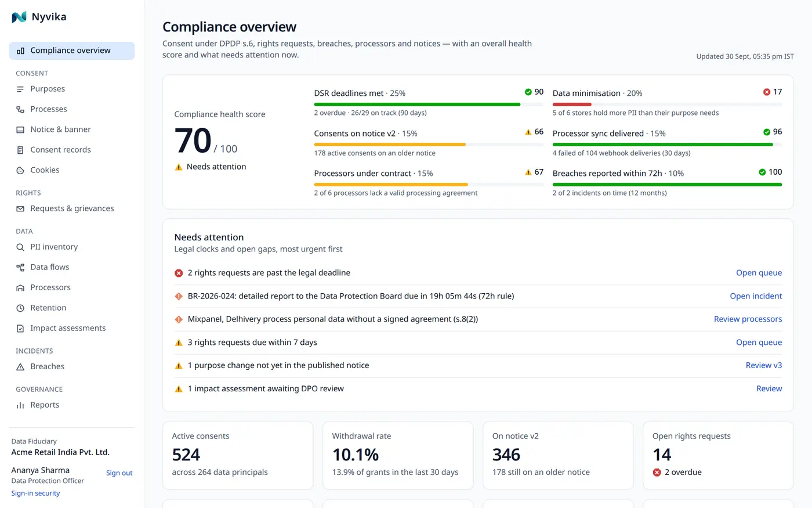Click Processors under contract progress bar
This screenshot has width=812, height=508.
pyautogui.click(x=429, y=185)
